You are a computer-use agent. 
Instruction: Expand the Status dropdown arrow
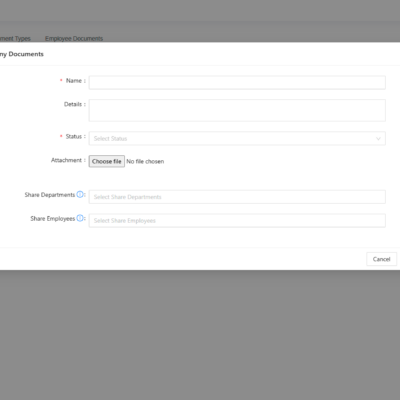[x=378, y=139]
